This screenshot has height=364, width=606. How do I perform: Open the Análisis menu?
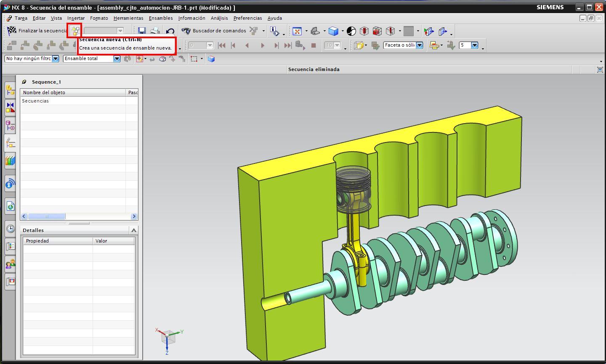pyautogui.click(x=219, y=18)
